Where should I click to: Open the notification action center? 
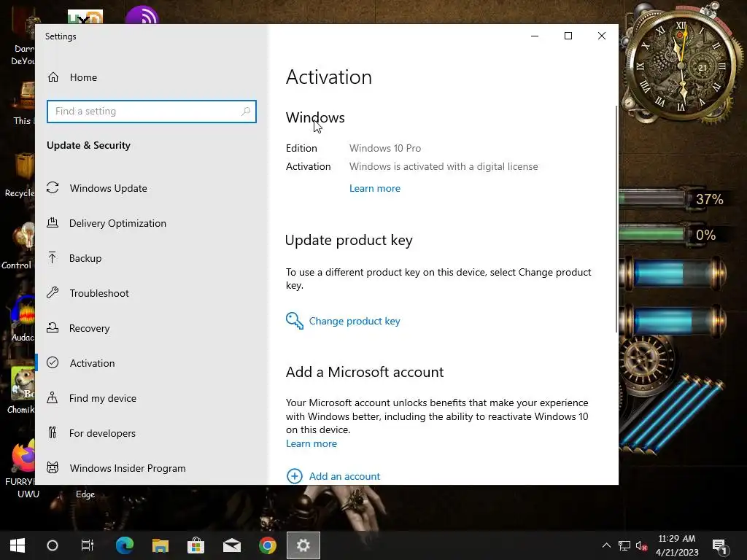pyautogui.click(x=719, y=545)
